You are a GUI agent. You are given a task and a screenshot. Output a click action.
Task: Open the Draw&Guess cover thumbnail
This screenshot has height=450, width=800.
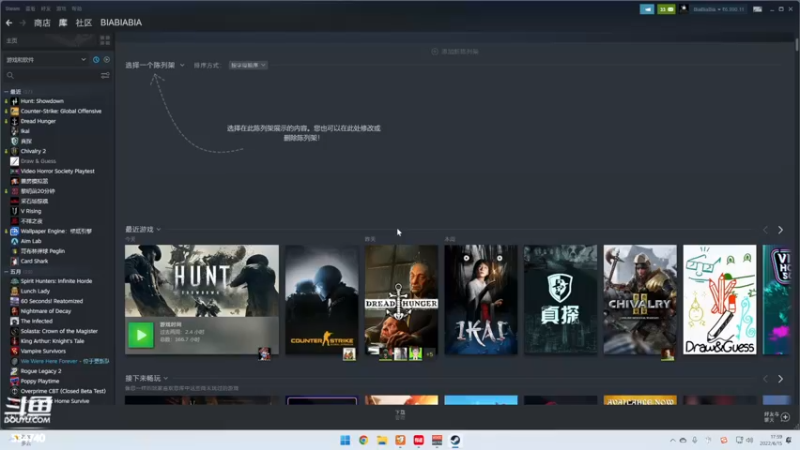pos(719,299)
